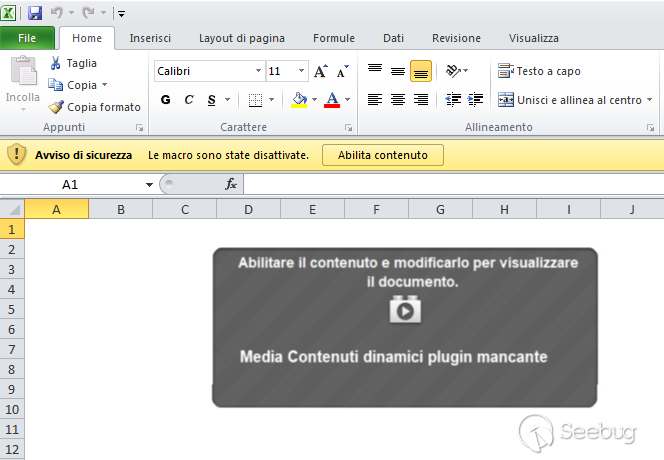Click the fx insert function icon
664x460 pixels.
click(231, 184)
